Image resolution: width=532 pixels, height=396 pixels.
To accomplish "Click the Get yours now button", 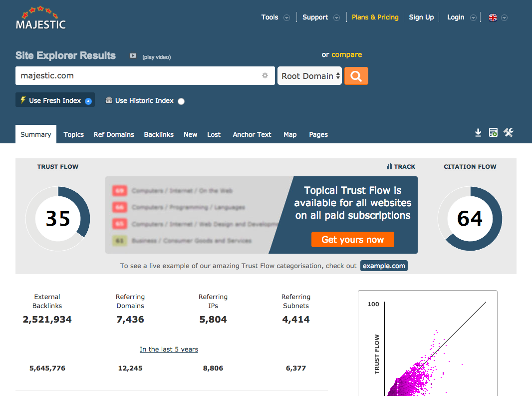I will (x=353, y=239).
